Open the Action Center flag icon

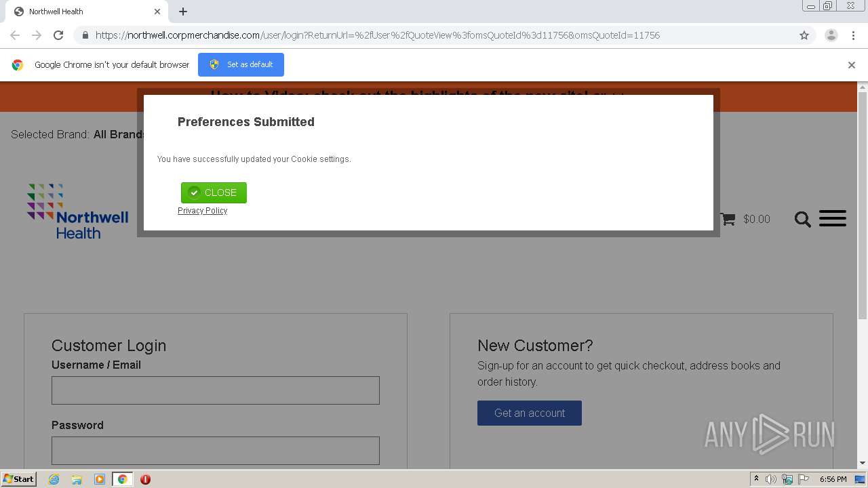pos(804,479)
